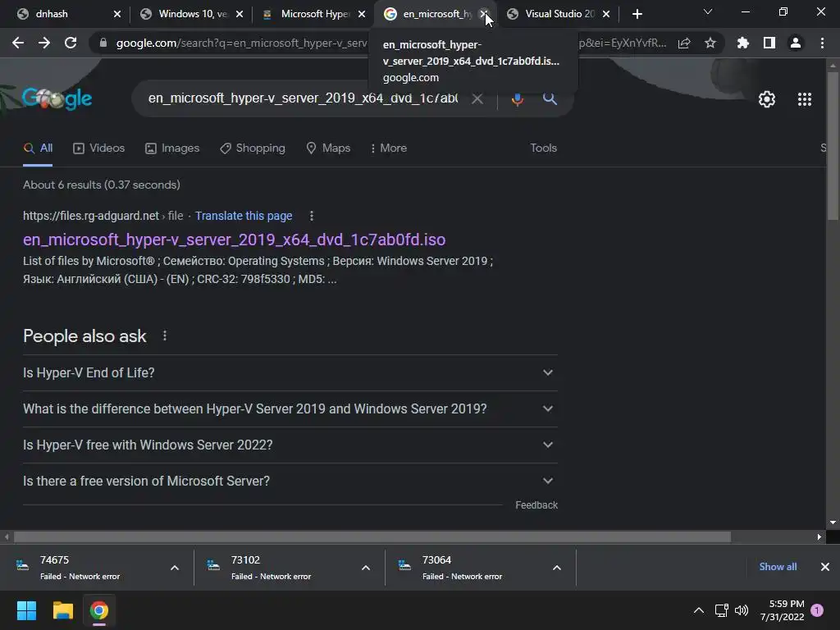Screen dimensions: 840x630
Task: Click the vertical scrollbar down arrow
Action: click(833, 523)
